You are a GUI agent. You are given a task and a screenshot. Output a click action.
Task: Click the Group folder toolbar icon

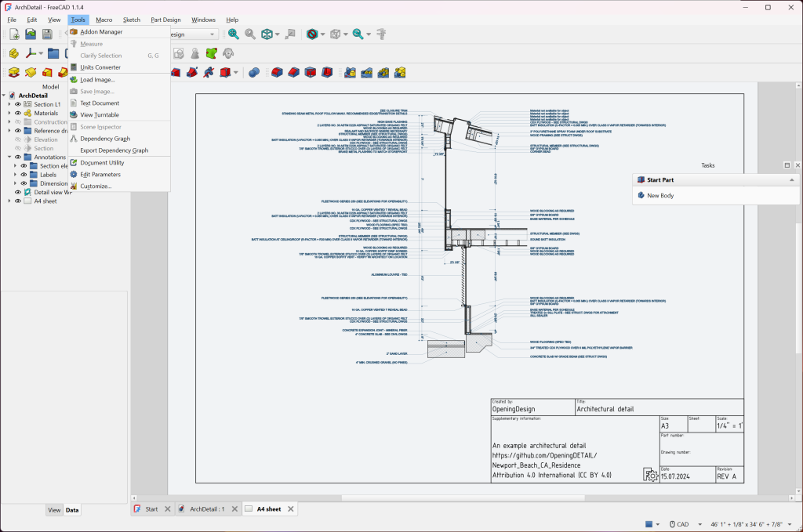pyautogui.click(x=53, y=53)
